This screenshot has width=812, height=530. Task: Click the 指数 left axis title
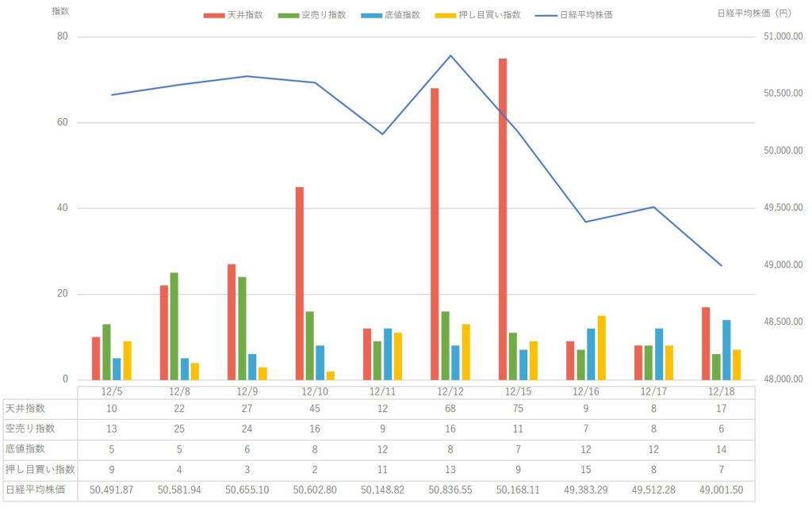[x=59, y=13]
